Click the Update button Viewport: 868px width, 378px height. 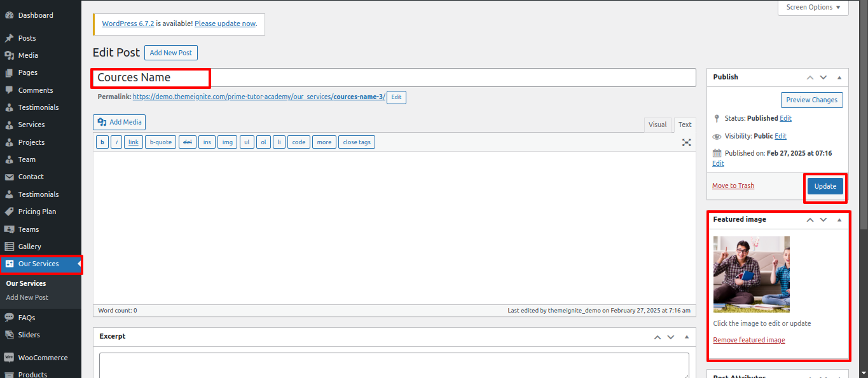point(825,186)
